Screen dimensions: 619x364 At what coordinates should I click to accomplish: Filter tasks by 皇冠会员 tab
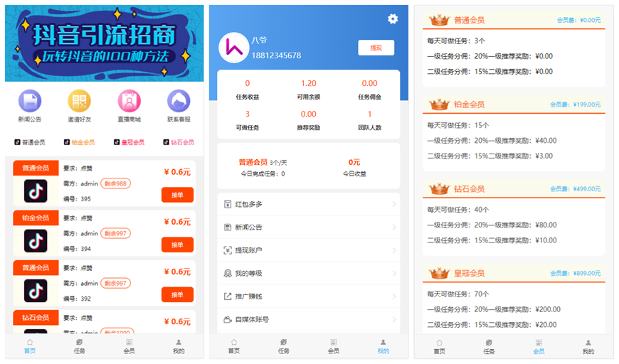pyautogui.click(x=129, y=142)
